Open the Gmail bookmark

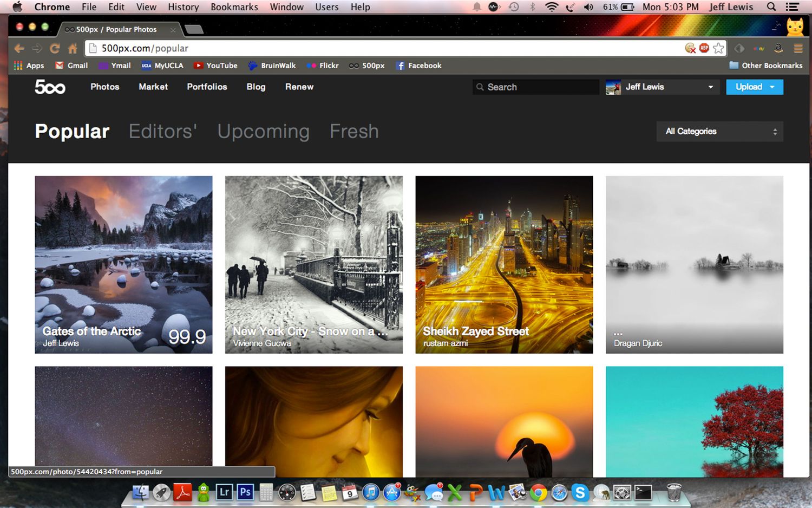(71, 66)
